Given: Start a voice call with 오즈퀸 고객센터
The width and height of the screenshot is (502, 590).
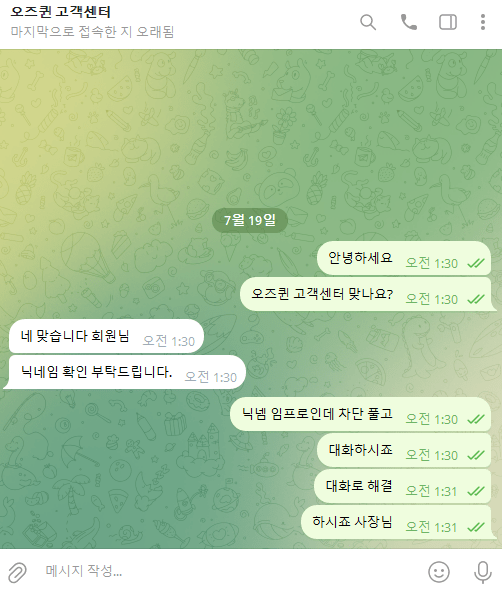Looking at the screenshot, I should click(408, 22).
